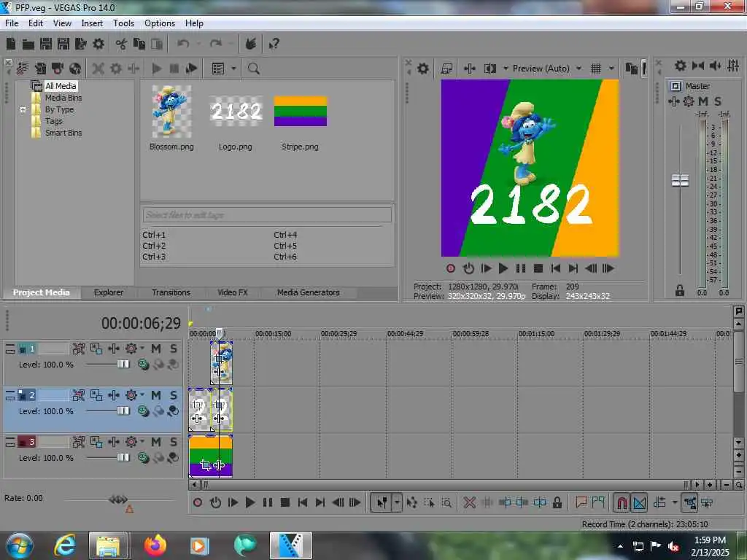Expand the By Type tree node

pos(23,109)
